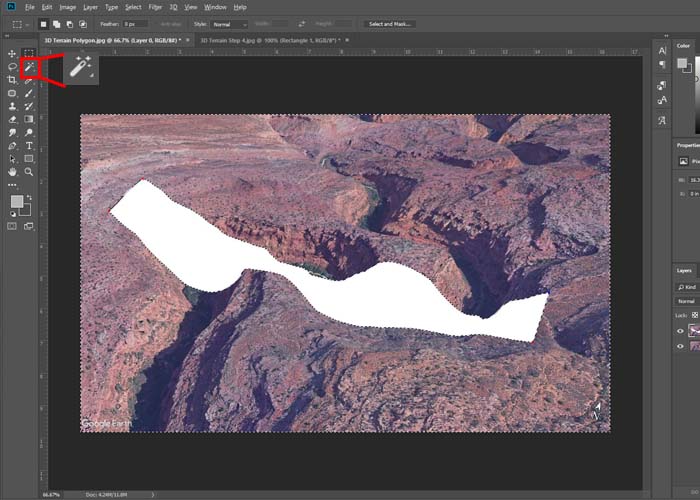Click the foreground color swatch in toolbar
Viewport: 700px width, 500px height.
16,202
